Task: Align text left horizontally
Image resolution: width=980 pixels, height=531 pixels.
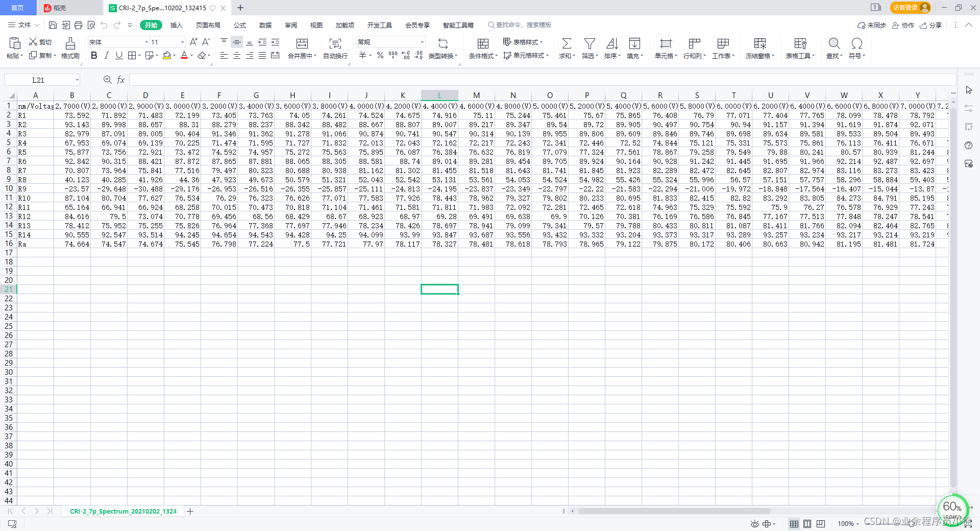Action: [x=224, y=55]
